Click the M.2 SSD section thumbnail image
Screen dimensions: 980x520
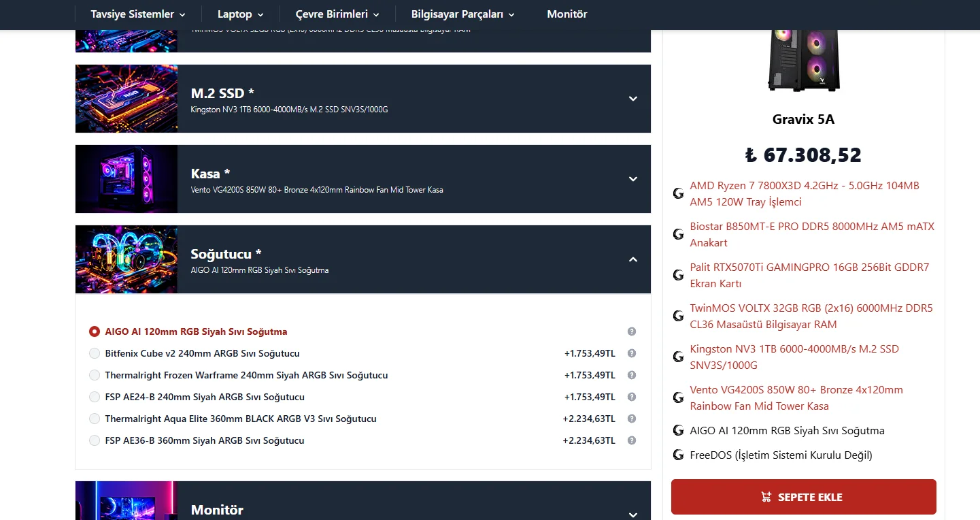(126, 98)
